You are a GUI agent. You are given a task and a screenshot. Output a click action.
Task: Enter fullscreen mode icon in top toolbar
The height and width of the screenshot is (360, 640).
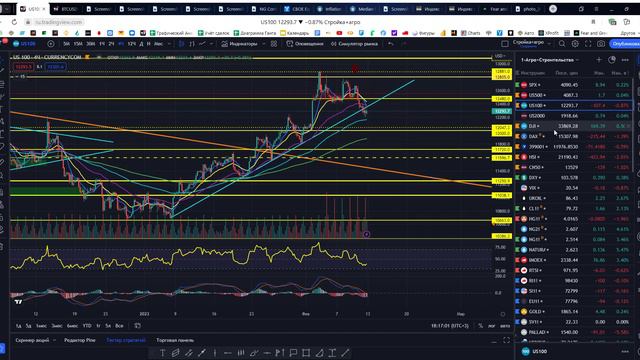point(588,44)
